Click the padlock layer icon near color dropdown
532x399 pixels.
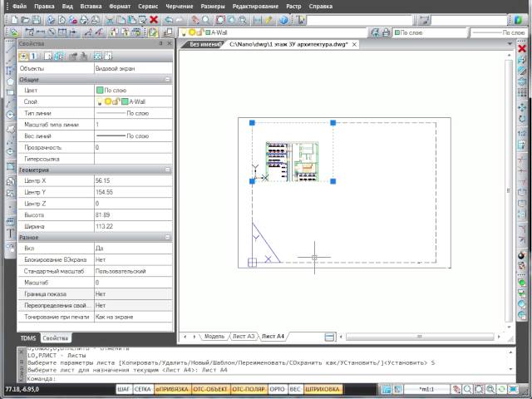386,32
